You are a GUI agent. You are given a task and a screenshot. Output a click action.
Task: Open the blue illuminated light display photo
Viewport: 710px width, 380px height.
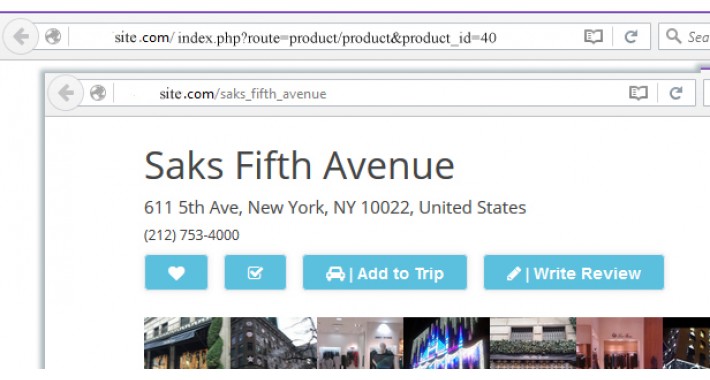[x=446, y=343]
